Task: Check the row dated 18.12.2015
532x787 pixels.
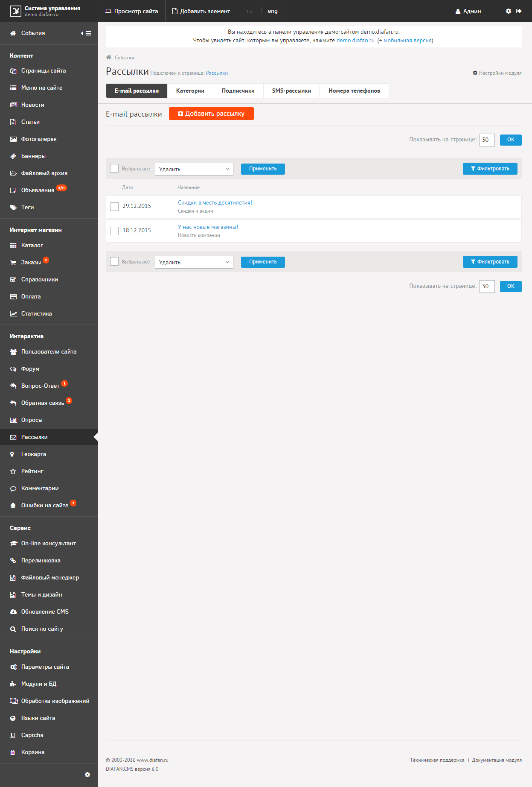Action: click(114, 231)
